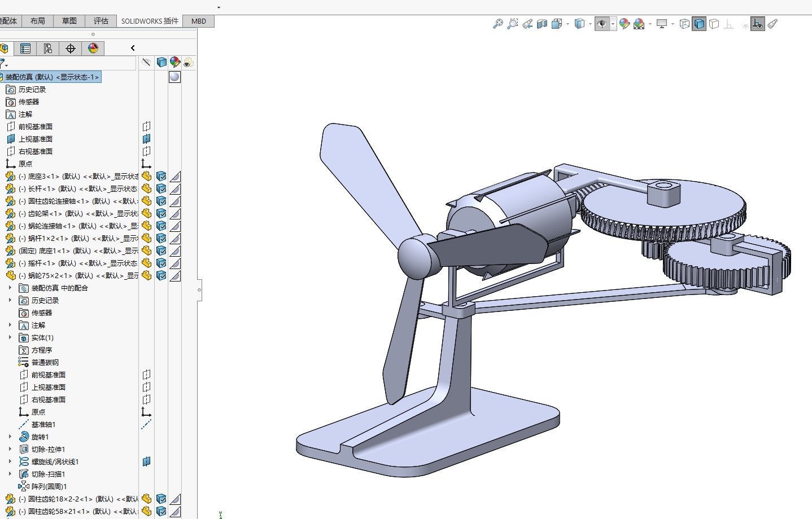
Task: Switch to the 布局 tab
Action: click(38, 21)
